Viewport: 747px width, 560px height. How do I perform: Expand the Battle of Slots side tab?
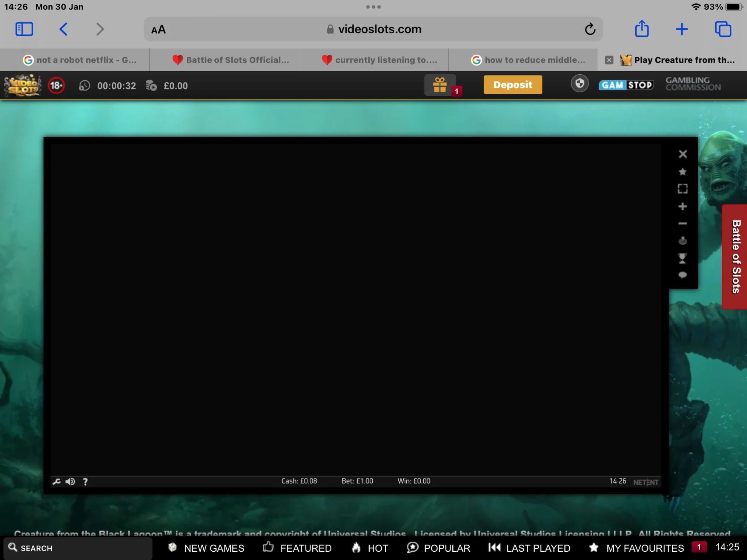click(x=735, y=256)
